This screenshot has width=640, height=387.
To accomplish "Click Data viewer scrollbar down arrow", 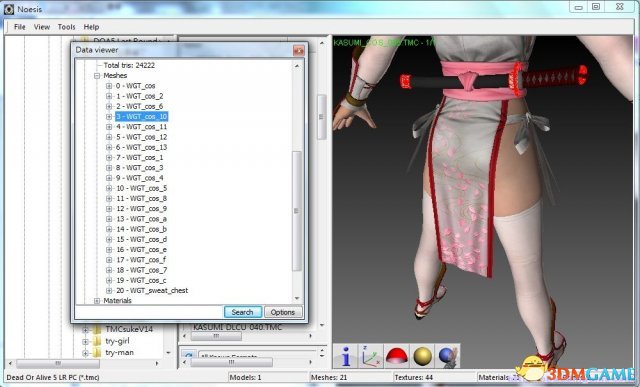I will tap(297, 298).
